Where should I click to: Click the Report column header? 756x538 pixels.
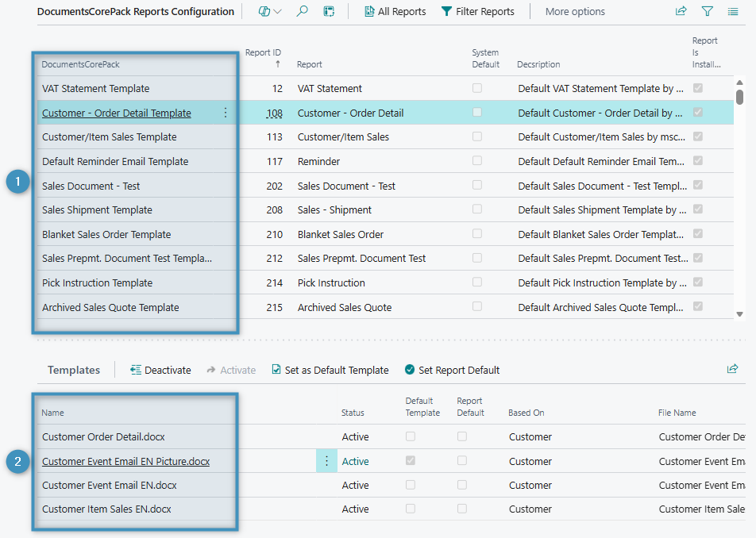[310, 64]
